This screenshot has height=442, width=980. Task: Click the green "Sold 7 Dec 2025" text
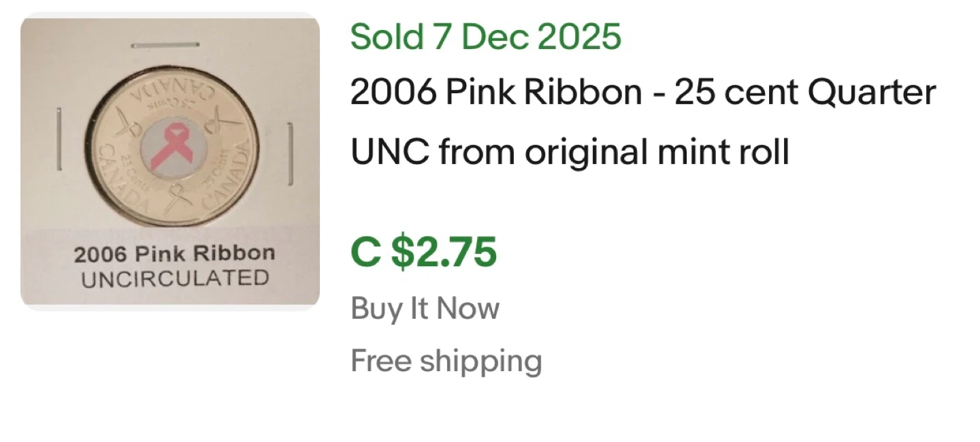point(486,36)
